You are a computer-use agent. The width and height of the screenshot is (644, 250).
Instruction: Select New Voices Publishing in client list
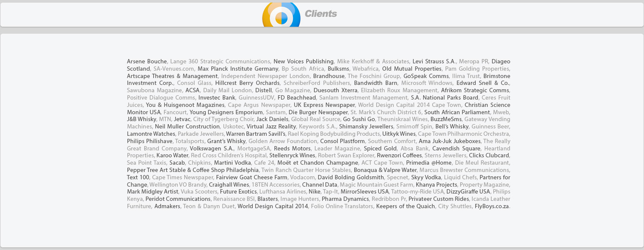(303, 62)
